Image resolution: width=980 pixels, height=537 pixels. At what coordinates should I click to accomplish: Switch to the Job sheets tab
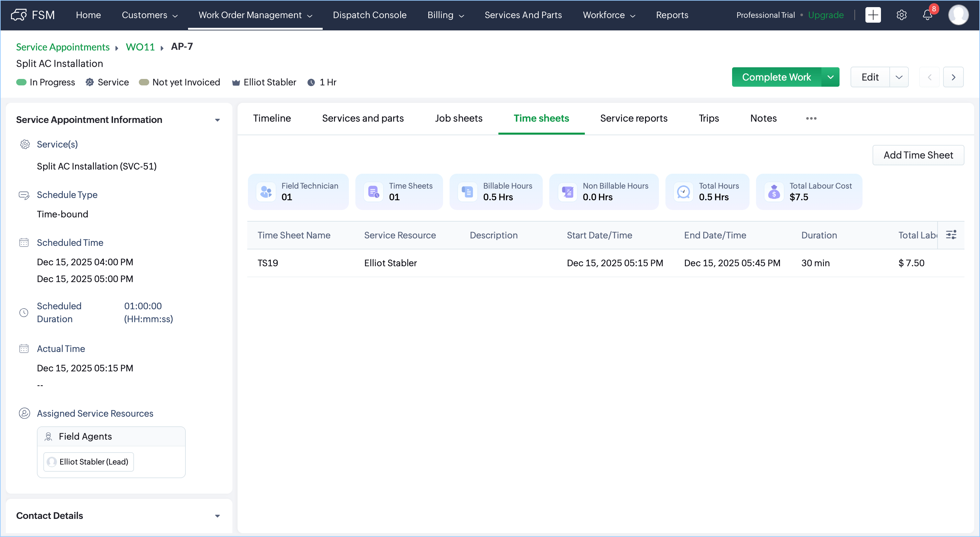point(458,118)
